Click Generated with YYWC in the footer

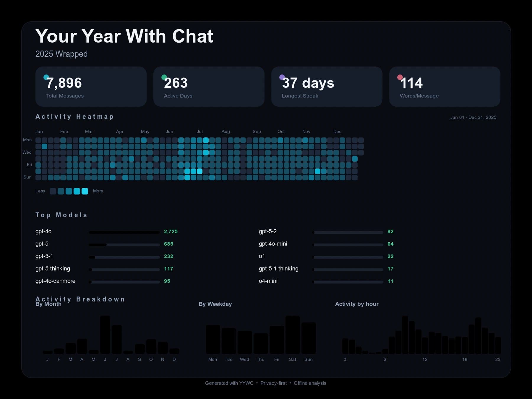(x=229, y=383)
